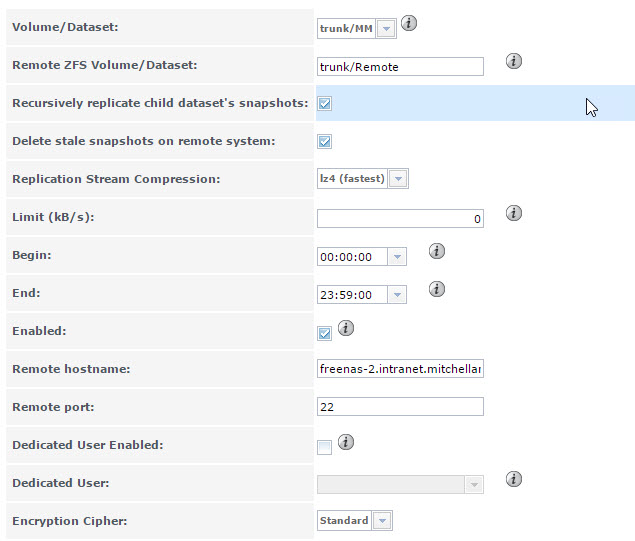Image resolution: width=635 pixels, height=541 pixels.
Task: Uncheck delete stale snapshots on remote system
Action: click(324, 141)
